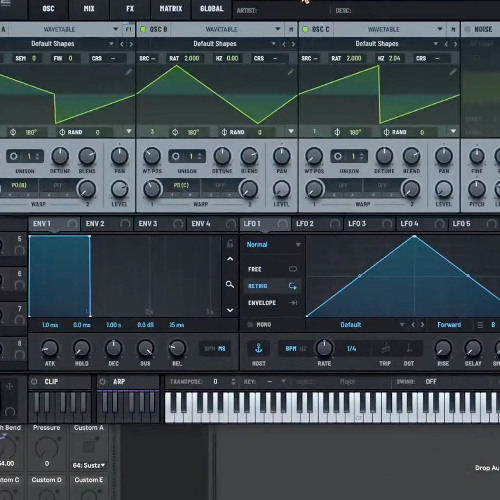Toggle envelope BPM MS time mode
The image size is (500, 500).
pos(215,349)
